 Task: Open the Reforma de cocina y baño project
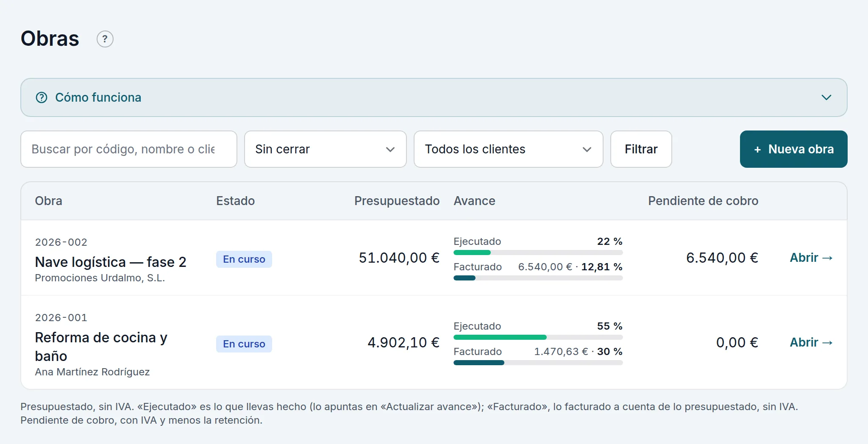pyautogui.click(x=101, y=347)
